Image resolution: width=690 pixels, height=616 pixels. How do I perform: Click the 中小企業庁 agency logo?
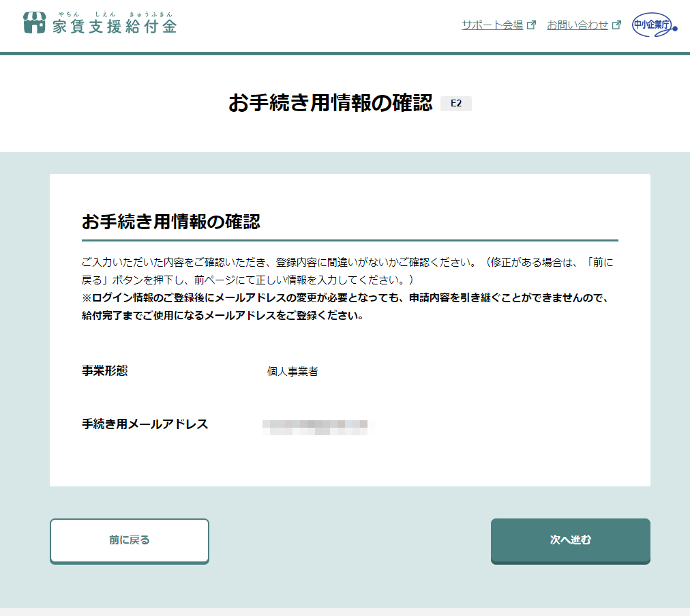pos(653,26)
